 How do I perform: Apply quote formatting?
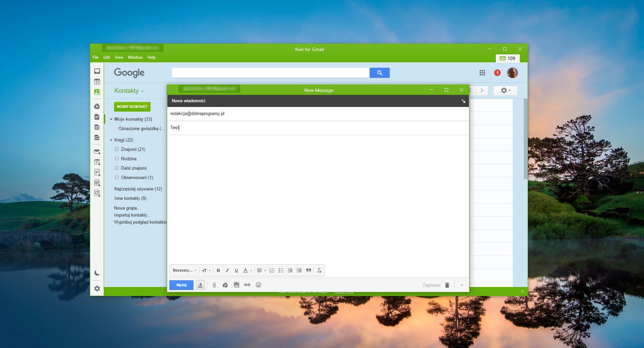(309, 271)
